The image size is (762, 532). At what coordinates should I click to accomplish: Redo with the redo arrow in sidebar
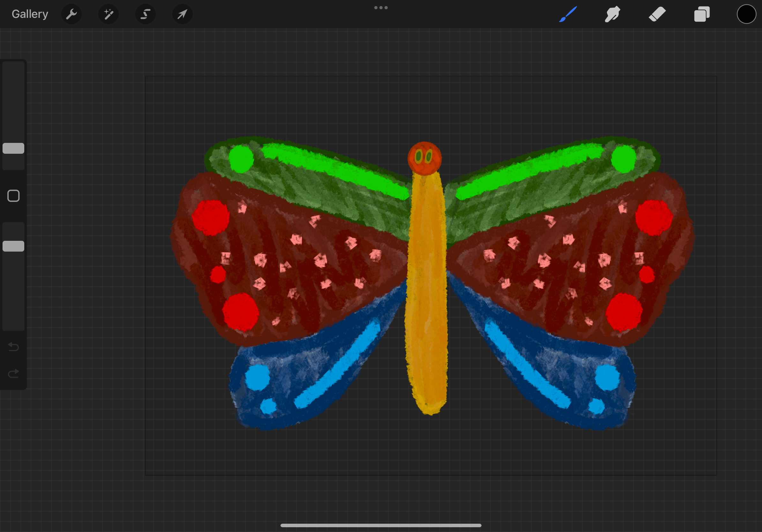[x=14, y=374]
